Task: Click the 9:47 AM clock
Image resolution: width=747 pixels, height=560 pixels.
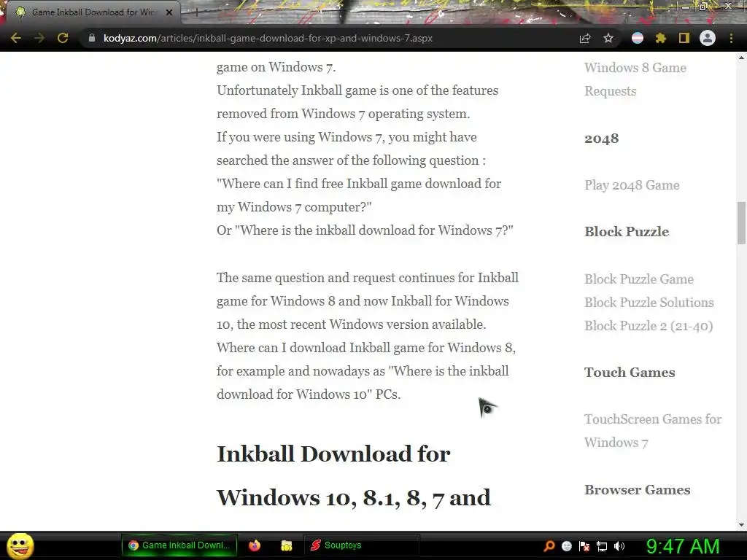Action: click(683, 545)
